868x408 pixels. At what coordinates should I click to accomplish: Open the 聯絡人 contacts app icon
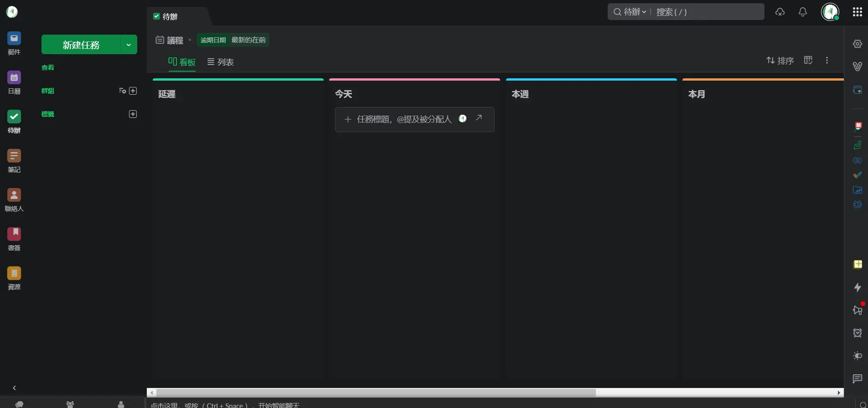click(14, 195)
